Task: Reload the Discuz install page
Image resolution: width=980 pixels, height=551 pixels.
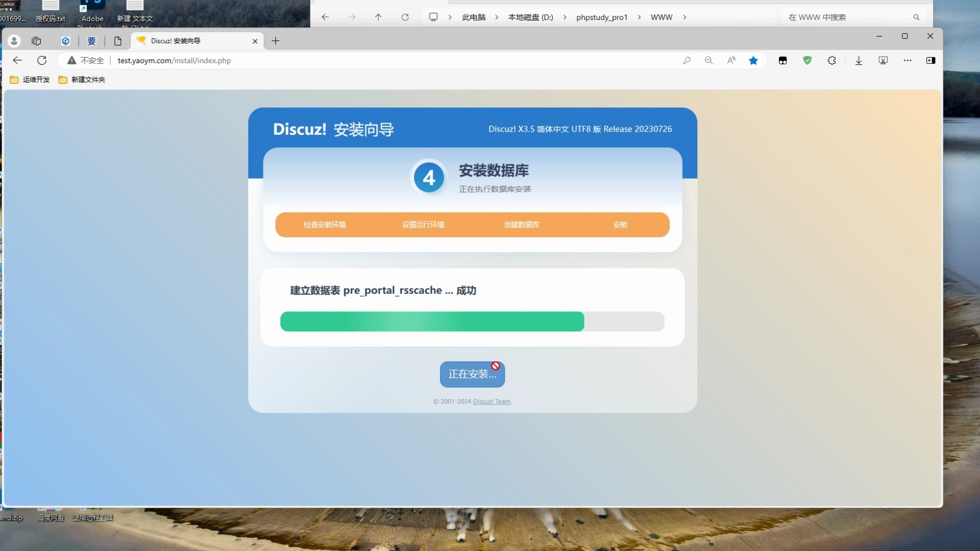Action: pos(42,60)
